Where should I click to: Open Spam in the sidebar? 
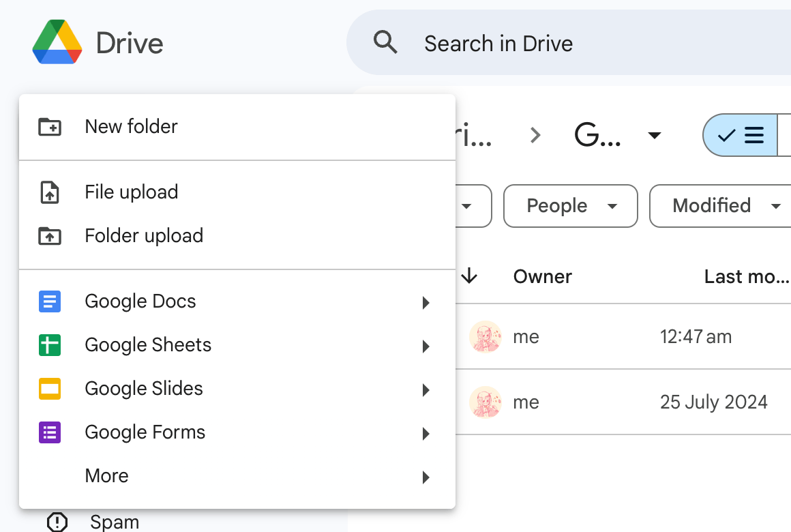tap(115, 522)
